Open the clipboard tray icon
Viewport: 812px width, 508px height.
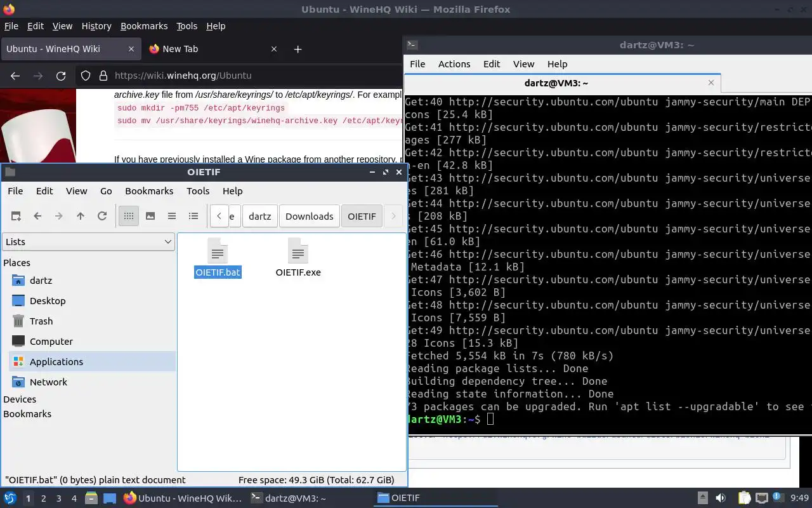pyautogui.click(x=744, y=498)
